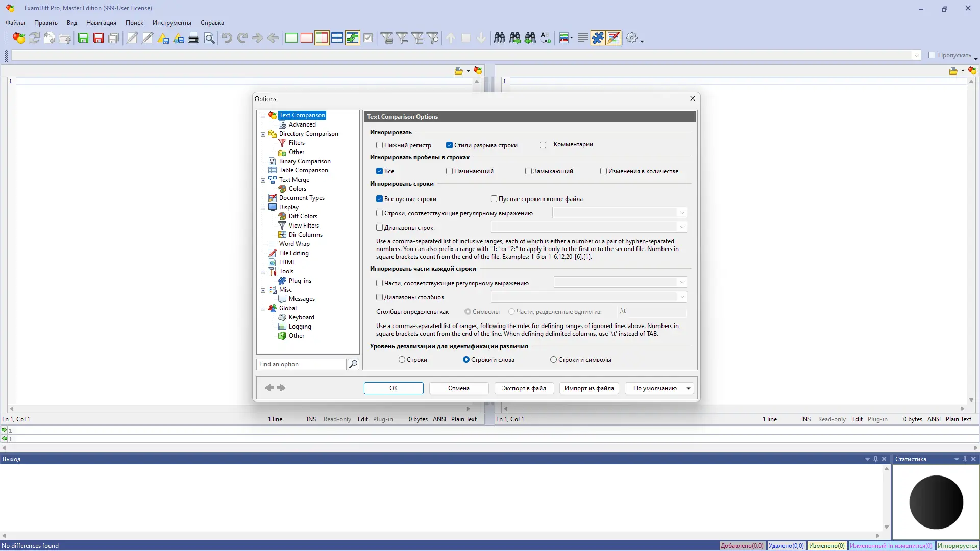
Task: Select Diff Colors in options tree
Action: [303, 216]
